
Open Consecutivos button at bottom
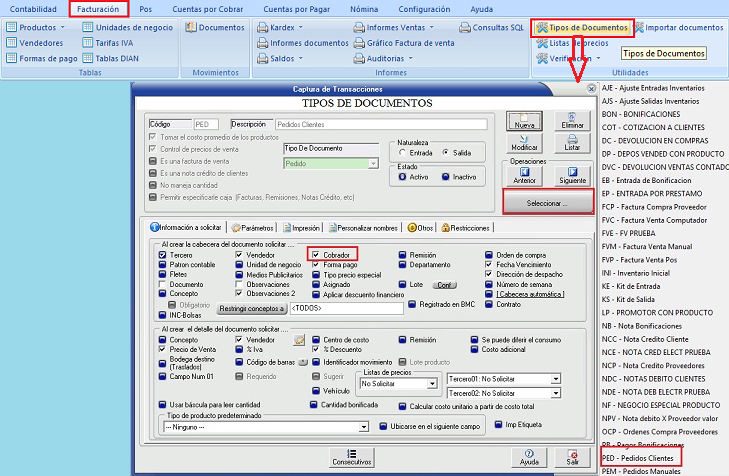351,458
